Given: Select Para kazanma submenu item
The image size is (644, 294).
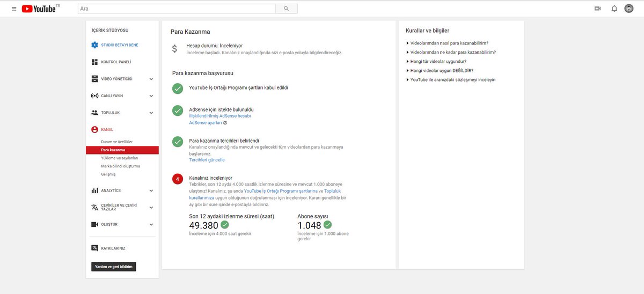Looking at the screenshot, I should coord(122,150).
